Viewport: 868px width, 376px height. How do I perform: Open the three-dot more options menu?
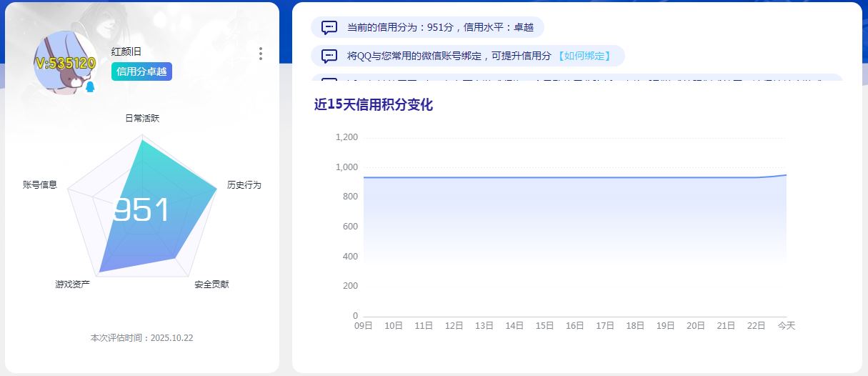(261, 54)
